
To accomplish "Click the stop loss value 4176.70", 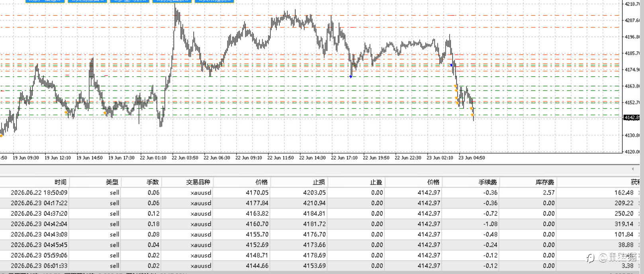I will [314, 234].
